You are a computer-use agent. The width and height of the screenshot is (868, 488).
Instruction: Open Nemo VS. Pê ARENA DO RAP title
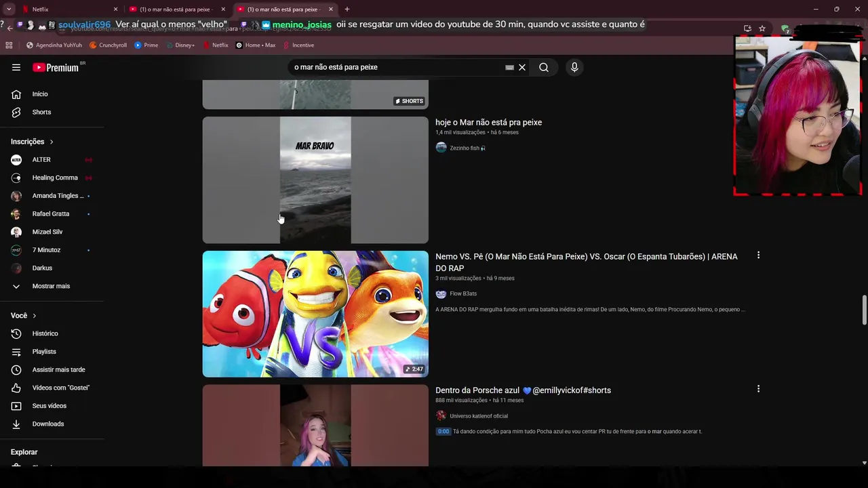[587, 262]
